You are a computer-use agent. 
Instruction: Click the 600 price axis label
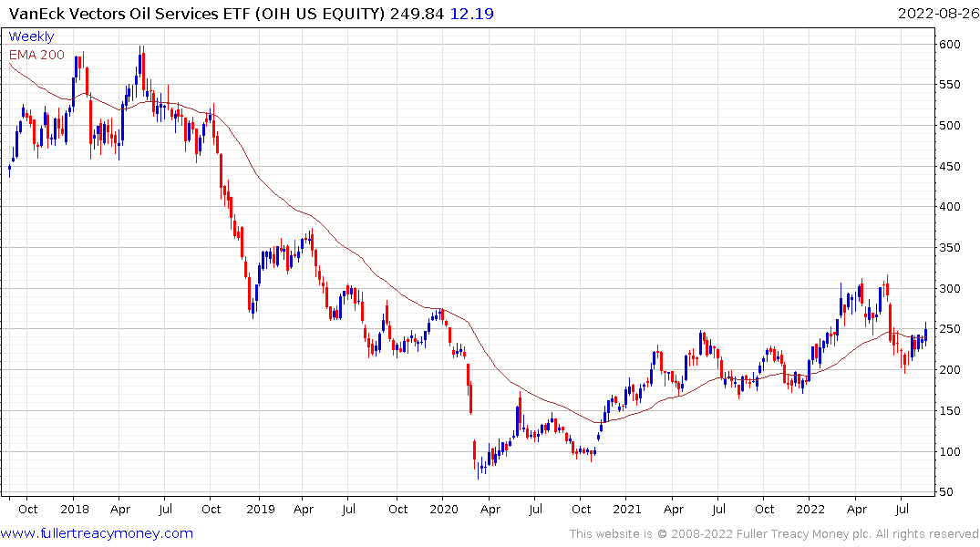click(949, 45)
